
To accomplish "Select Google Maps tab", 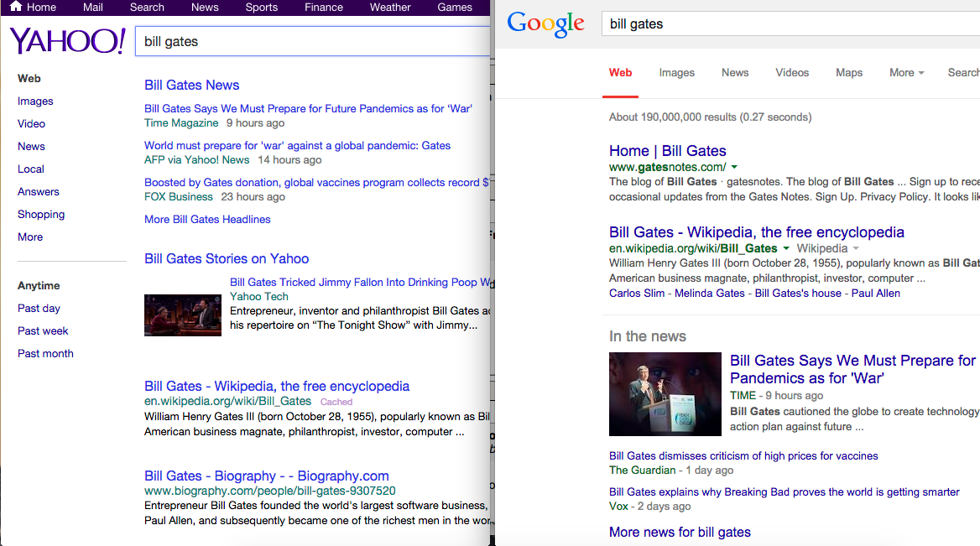I will (849, 72).
